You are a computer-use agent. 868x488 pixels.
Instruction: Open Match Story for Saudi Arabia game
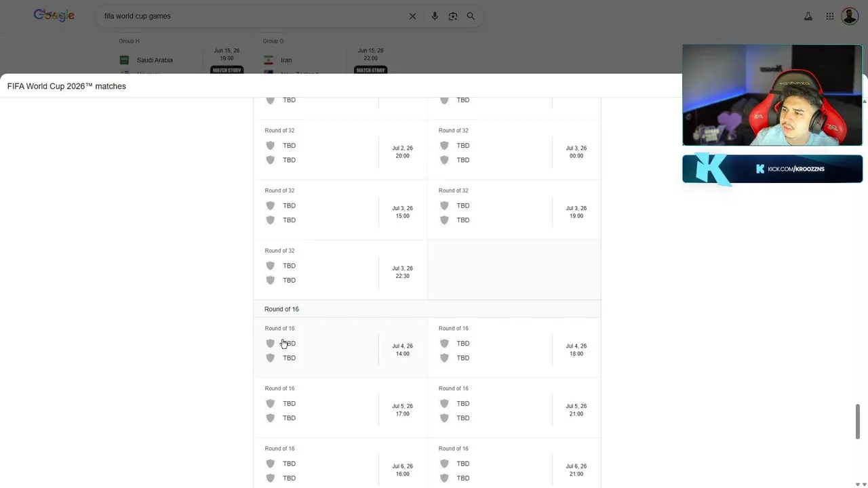226,70
